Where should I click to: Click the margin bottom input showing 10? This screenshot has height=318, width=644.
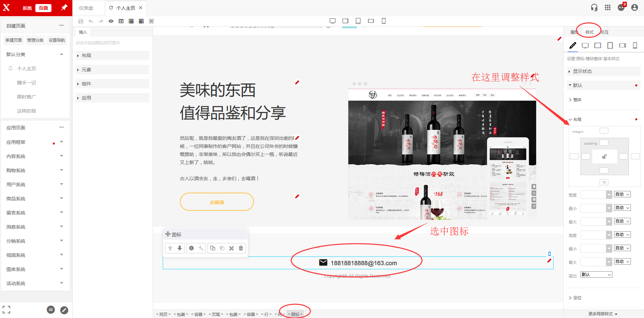(604, 182)
